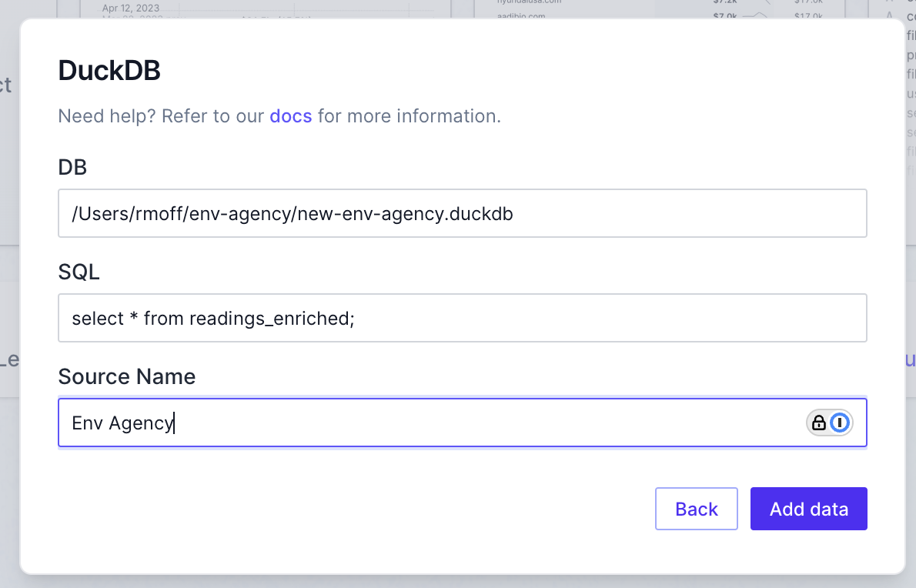916x588 pixels.
Task: Click the Source Name label
Action: [x=127, y=376]
